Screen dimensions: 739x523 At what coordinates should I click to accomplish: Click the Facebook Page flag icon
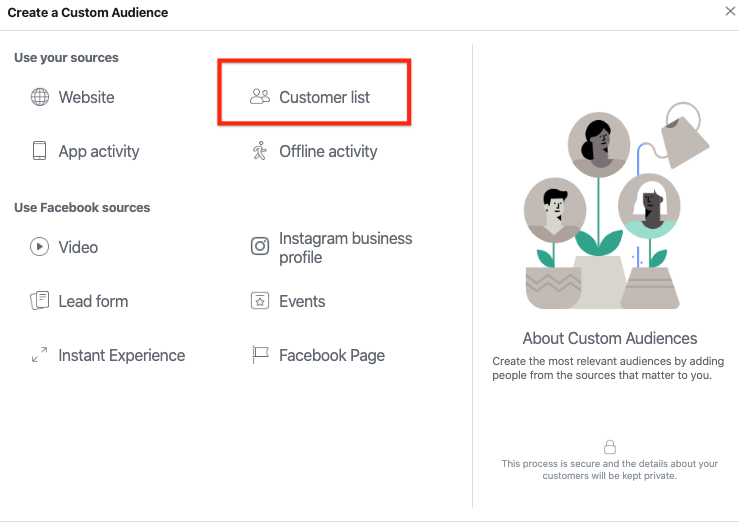[x=260, y=354]
